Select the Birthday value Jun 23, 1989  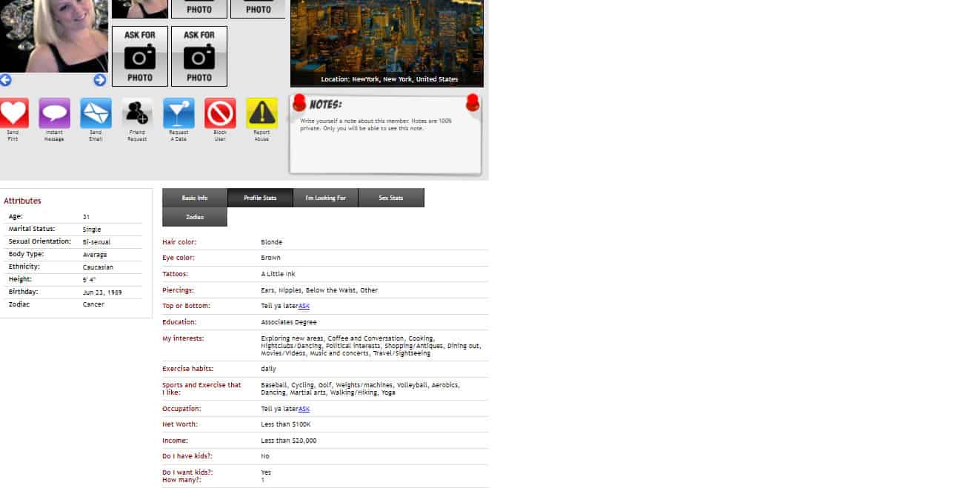(x=101, y=292)
